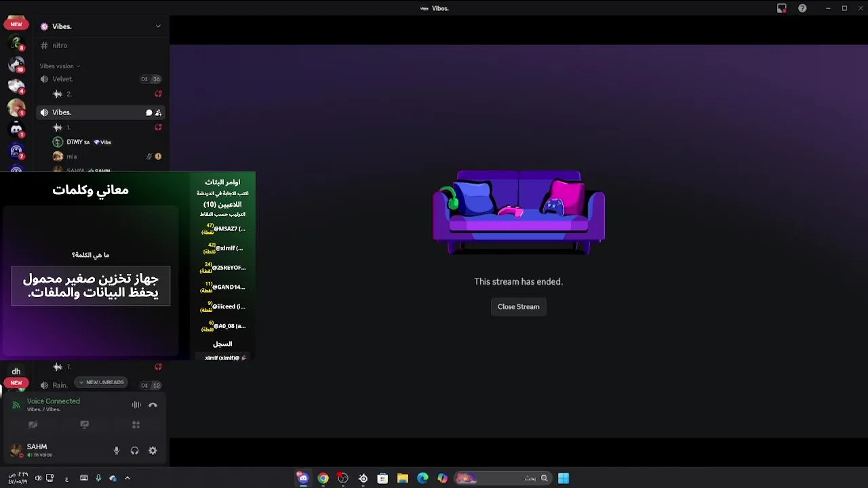868x488 pixels.
Task: Turn on camera in voice panel
Action: (33, 425)
